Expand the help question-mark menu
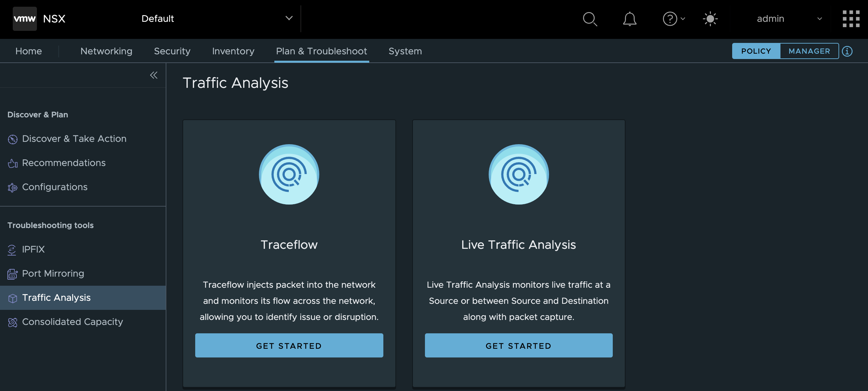The image size is (868, 391). pyautogui.click(x=673, y=19)
